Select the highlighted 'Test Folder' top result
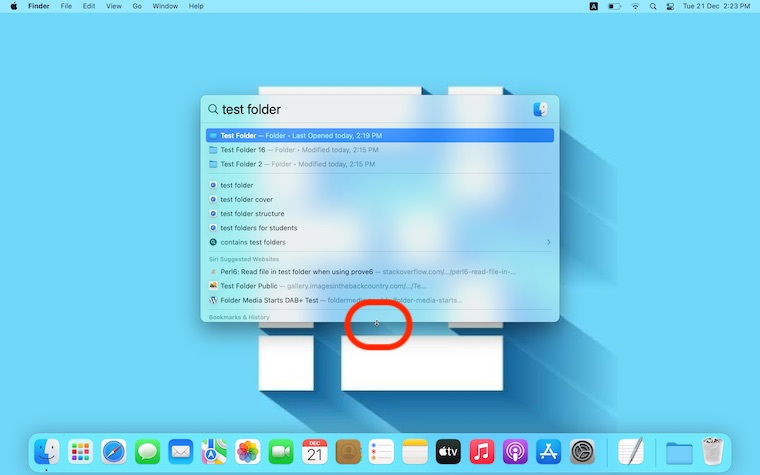760x475 pixels. [x=380, y=135]
